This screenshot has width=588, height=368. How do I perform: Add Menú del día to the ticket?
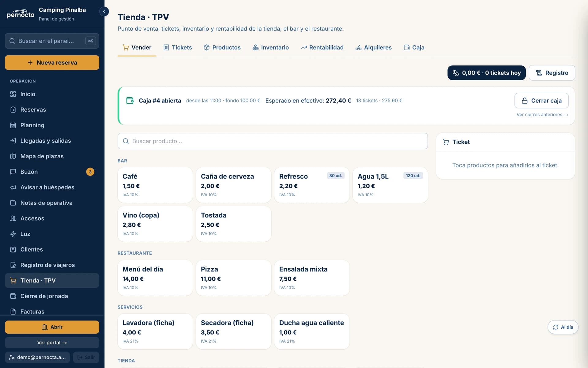click(155, 278)
